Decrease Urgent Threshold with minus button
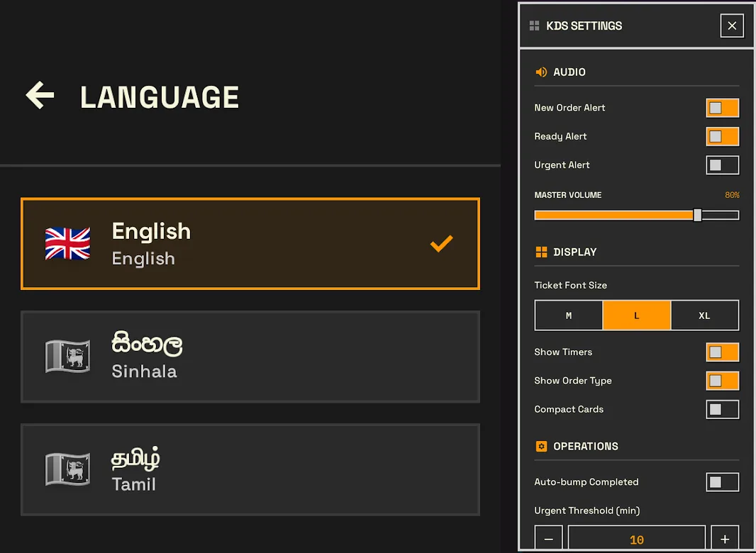This screenshot has height=553, width=756. [x=549, y=538]
